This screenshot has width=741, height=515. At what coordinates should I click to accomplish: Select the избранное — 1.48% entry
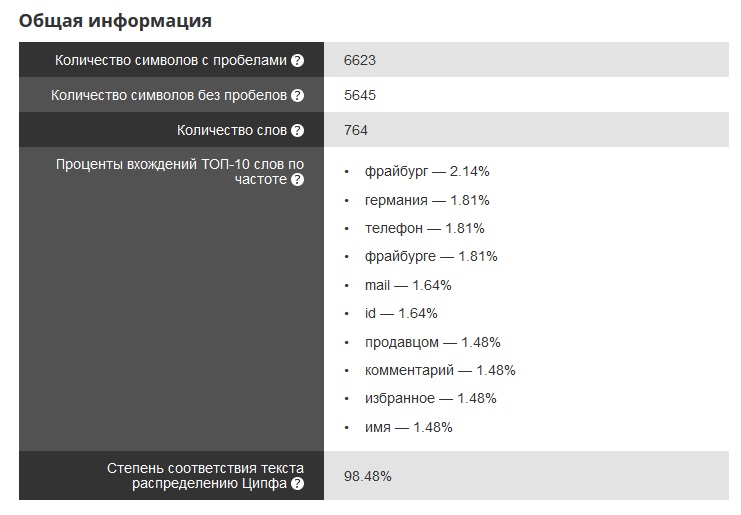(431, 398)
